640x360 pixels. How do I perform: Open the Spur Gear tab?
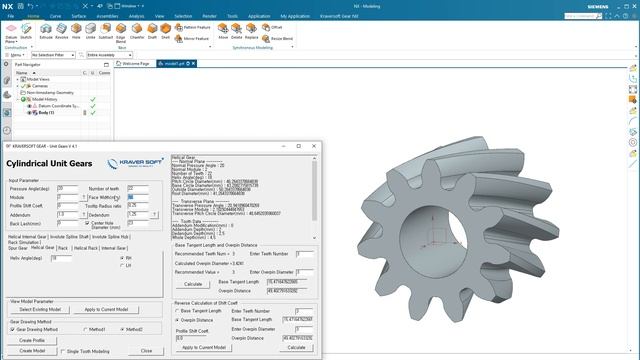click(18, 248)
